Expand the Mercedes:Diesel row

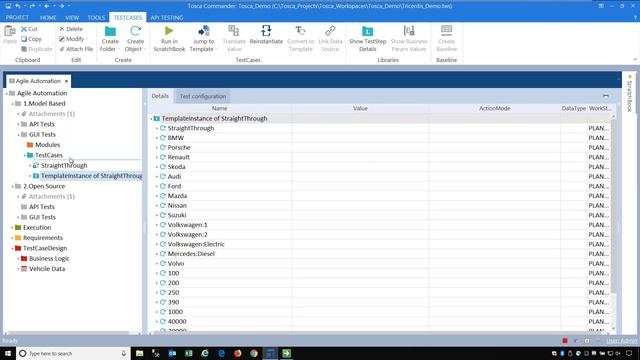[157, 254]
